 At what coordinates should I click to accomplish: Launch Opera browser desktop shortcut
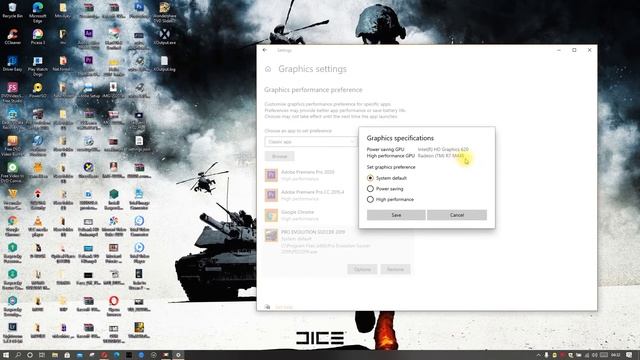(x=113, y=306)
